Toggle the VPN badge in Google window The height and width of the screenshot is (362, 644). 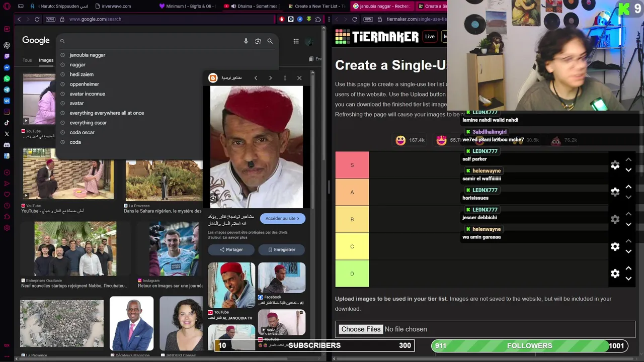50,19
